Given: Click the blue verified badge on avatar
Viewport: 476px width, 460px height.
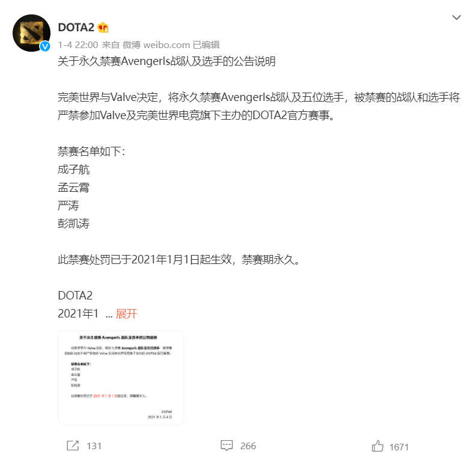Looking at the screenshot, I should (x=45, y=46).
